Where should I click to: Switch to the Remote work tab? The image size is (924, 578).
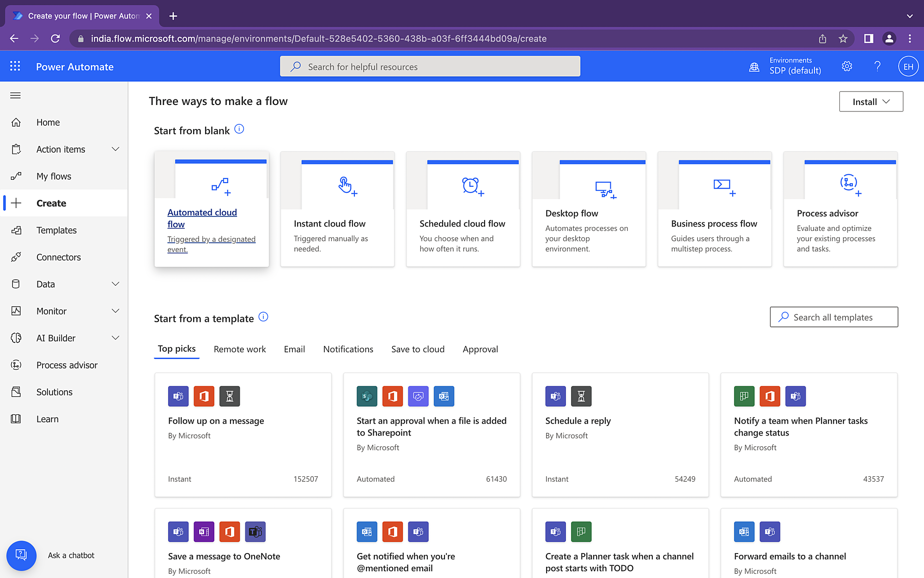pyautogui.click(x=240, y=349)
